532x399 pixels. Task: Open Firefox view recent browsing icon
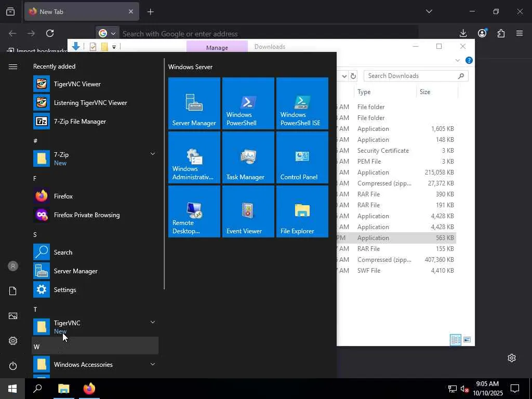pyautogui.click(x=10, y=11)
